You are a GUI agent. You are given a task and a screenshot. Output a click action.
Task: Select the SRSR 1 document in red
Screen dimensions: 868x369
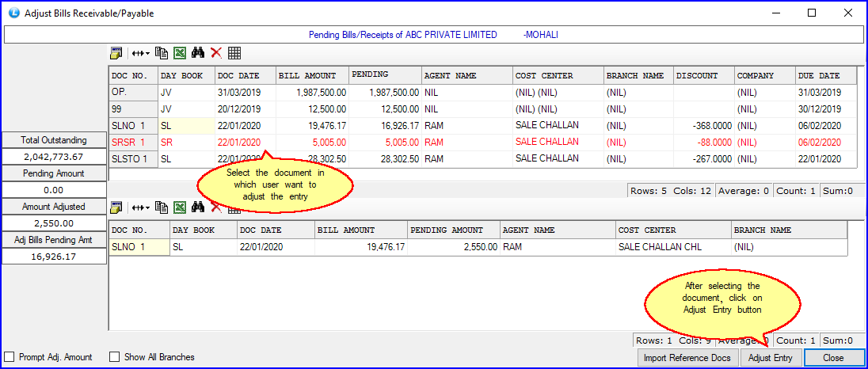[134, 143]
